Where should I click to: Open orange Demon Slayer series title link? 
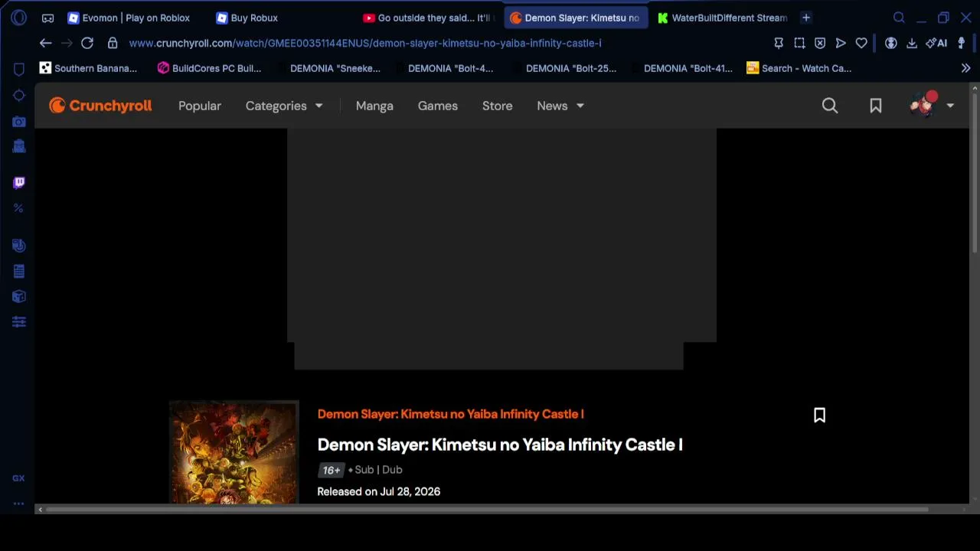[450, 414]
